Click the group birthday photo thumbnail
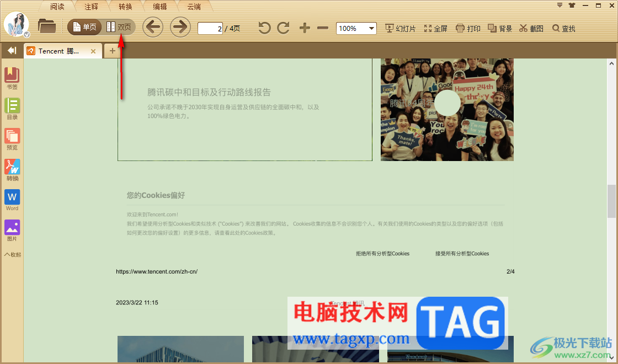This screenshot has height=364, width=618. point(447,110)
